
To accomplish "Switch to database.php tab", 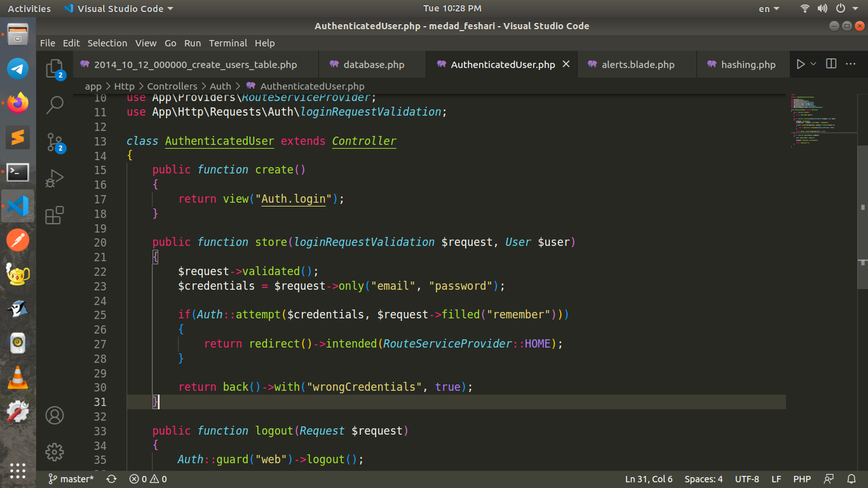I will tap(374, 64).
